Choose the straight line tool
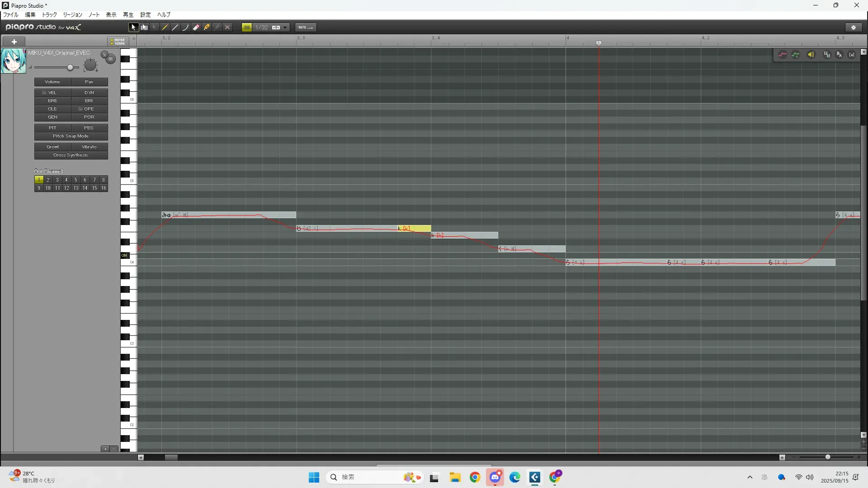 [175, 28]
